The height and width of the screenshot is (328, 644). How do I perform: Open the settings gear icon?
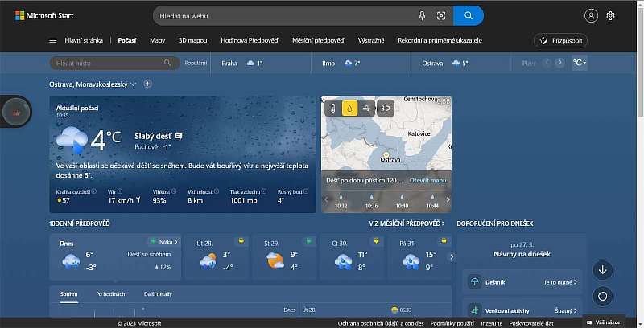[611, 15]
